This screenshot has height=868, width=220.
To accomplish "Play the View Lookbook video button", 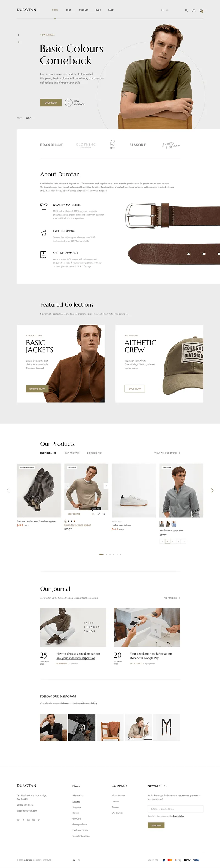I will click(x=69, y=102).
